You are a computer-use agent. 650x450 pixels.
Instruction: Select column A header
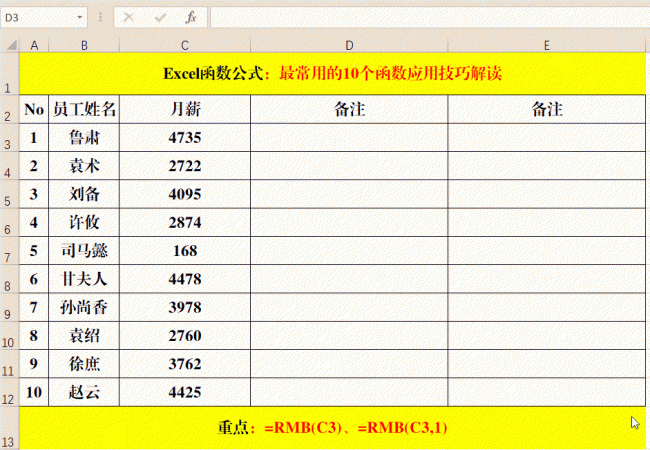34,45
